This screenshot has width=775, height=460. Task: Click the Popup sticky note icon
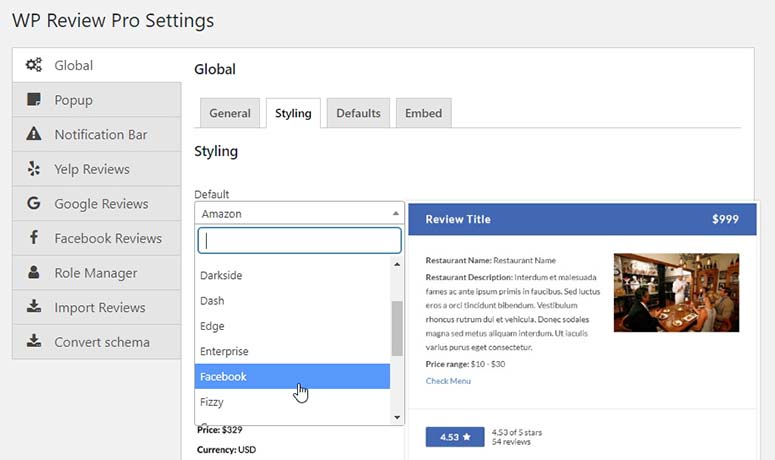point(34,99)
